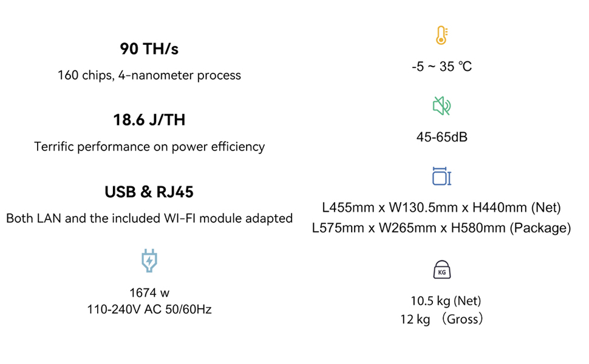Viewport: 589px width, 364px height.
Task: Click 'Terrific performance on power efficiency' text
Action: coord(149,147)
